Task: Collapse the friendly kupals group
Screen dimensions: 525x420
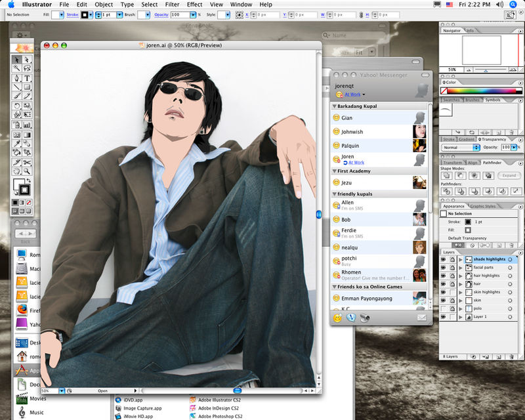Action: pyautogui.click(x=334, y=194)
